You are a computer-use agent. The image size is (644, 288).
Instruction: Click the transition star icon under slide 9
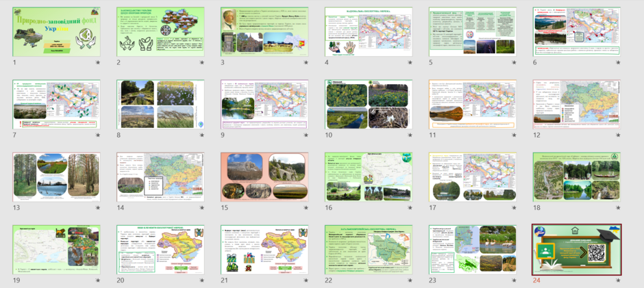(306, 135)
